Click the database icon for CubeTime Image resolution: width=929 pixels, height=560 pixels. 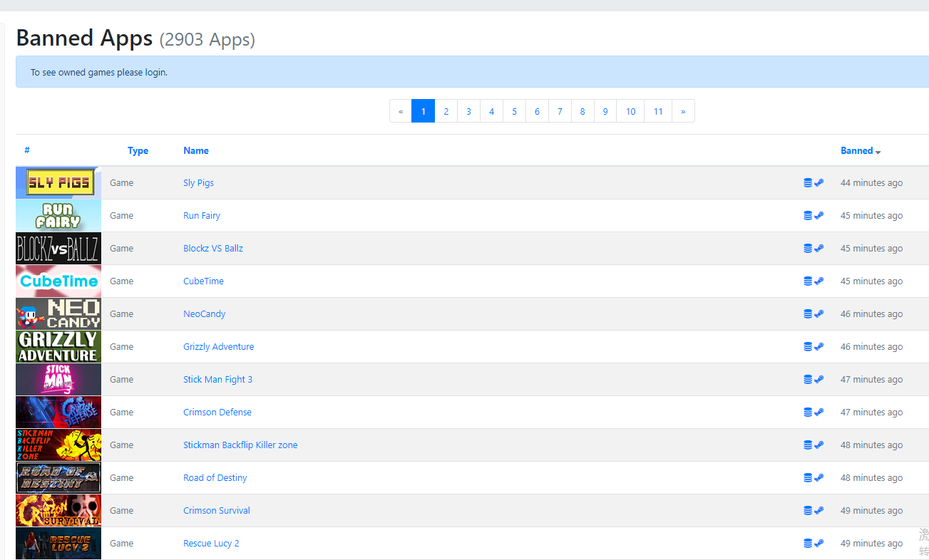point(808,281)
